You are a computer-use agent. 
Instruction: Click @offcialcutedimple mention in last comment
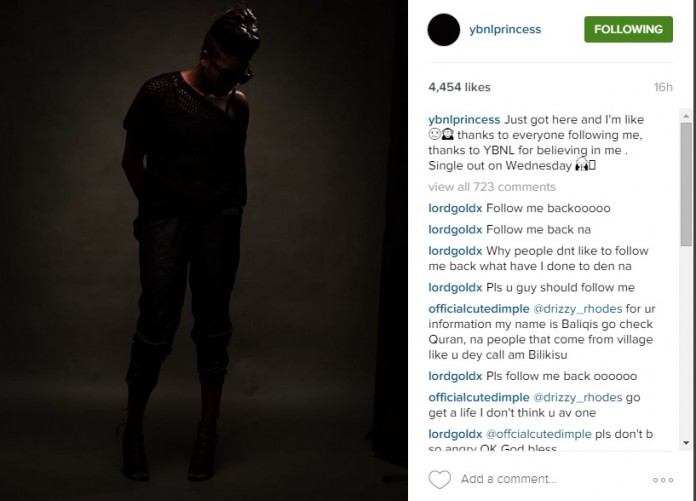pos(538,434)
